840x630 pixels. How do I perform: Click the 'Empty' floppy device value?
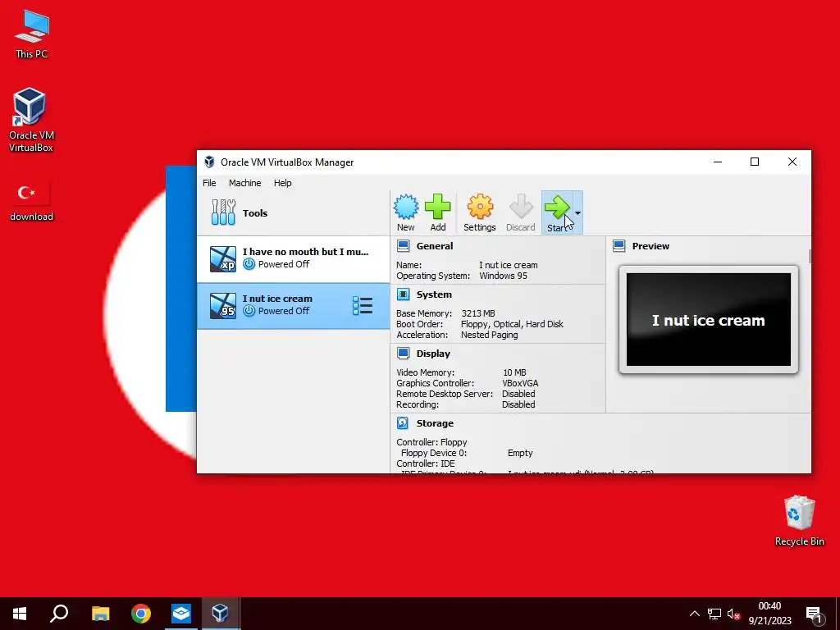coord(520,453)
